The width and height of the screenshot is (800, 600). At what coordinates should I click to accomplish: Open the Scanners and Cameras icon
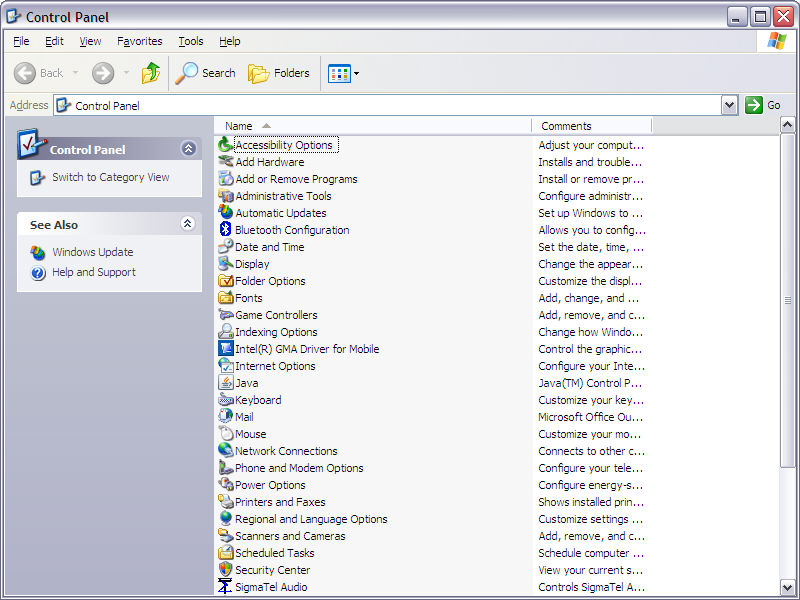coord(226,536)
